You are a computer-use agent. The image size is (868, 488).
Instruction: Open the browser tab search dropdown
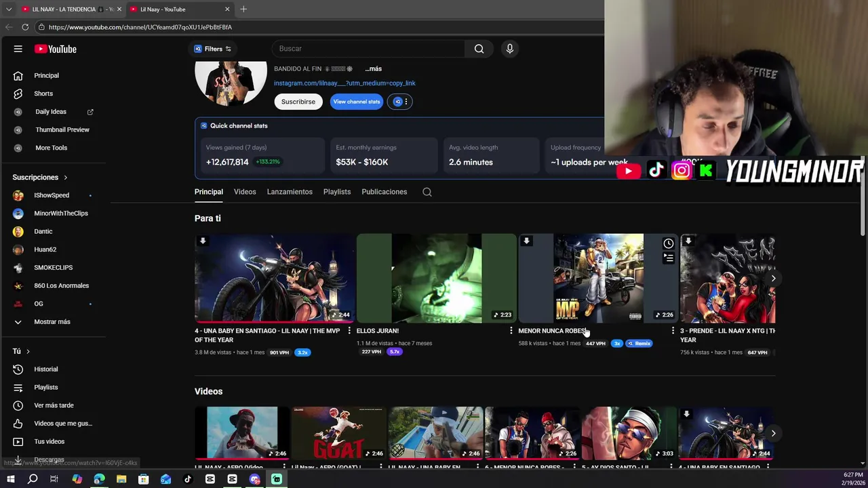[9, 9]
